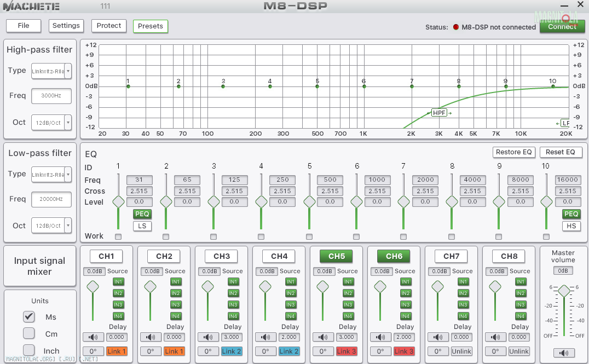
Task: Open the Presets menu
Action: coord(150,26)
